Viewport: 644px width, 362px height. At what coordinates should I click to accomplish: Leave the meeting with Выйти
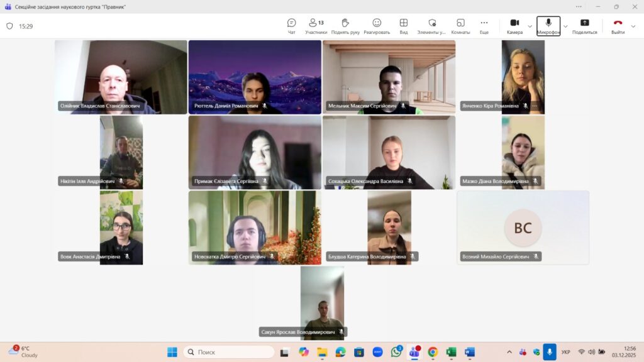tap(618, 26)
